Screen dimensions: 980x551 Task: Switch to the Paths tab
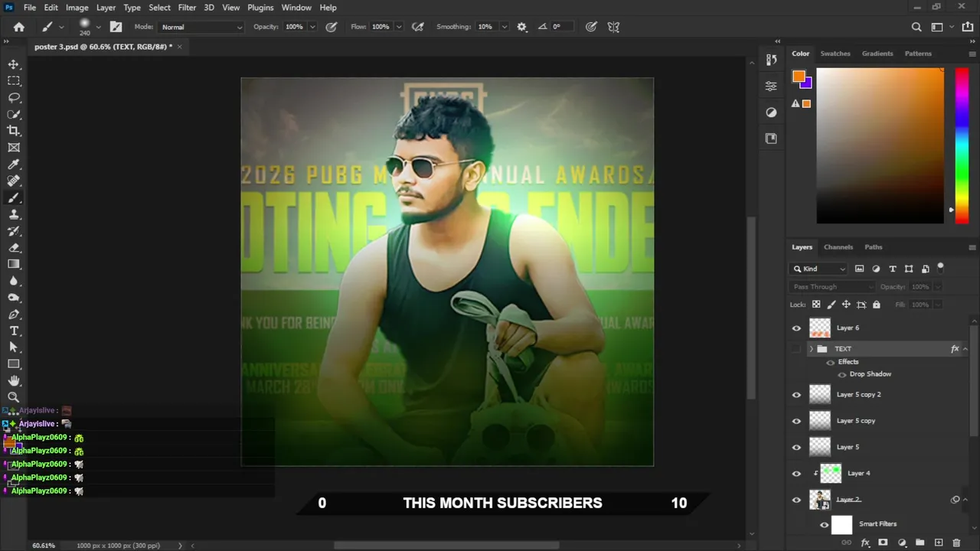(x=874, y=247)
